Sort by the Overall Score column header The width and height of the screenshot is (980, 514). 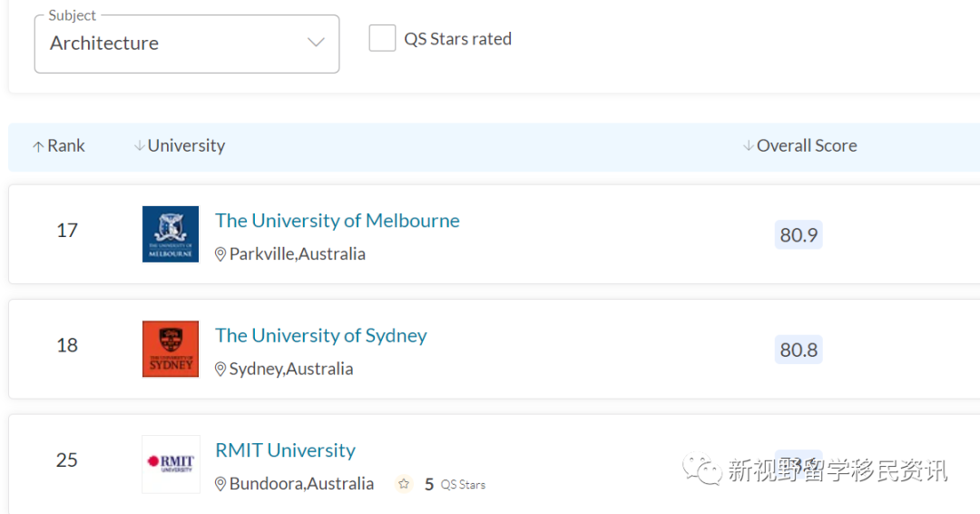coord(800,145)
